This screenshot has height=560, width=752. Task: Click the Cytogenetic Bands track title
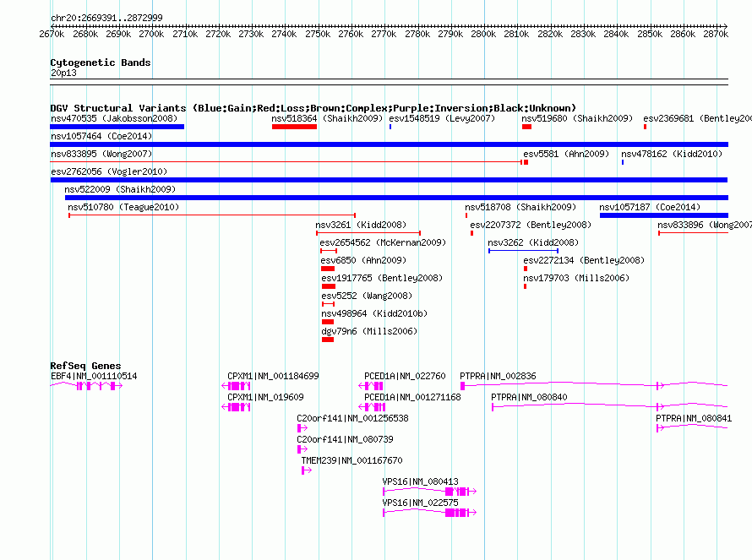[101, 63]
